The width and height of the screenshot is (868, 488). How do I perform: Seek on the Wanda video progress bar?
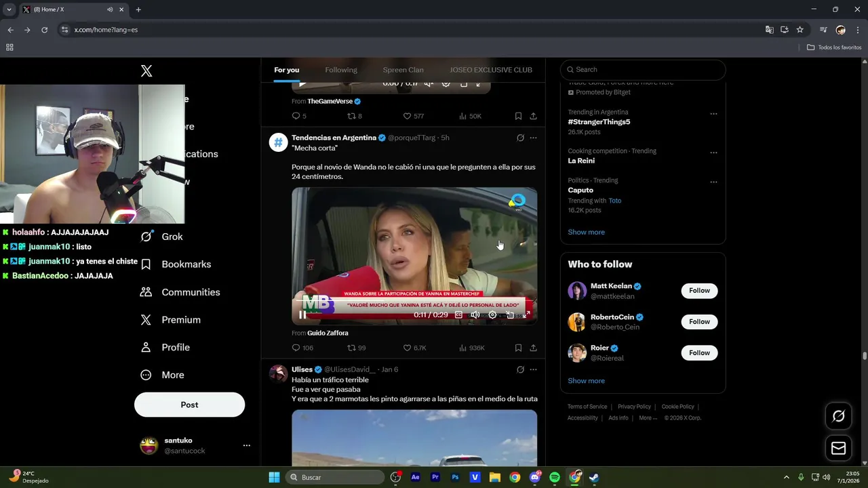point(414,300)
